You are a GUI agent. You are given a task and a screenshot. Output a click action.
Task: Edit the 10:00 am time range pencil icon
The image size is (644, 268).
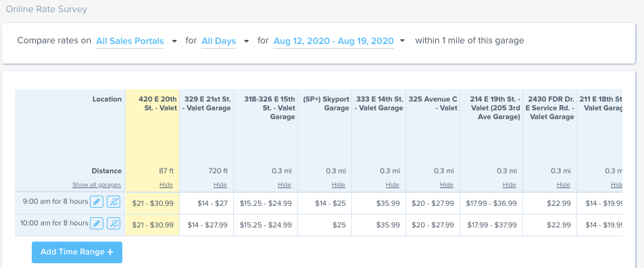97,223
